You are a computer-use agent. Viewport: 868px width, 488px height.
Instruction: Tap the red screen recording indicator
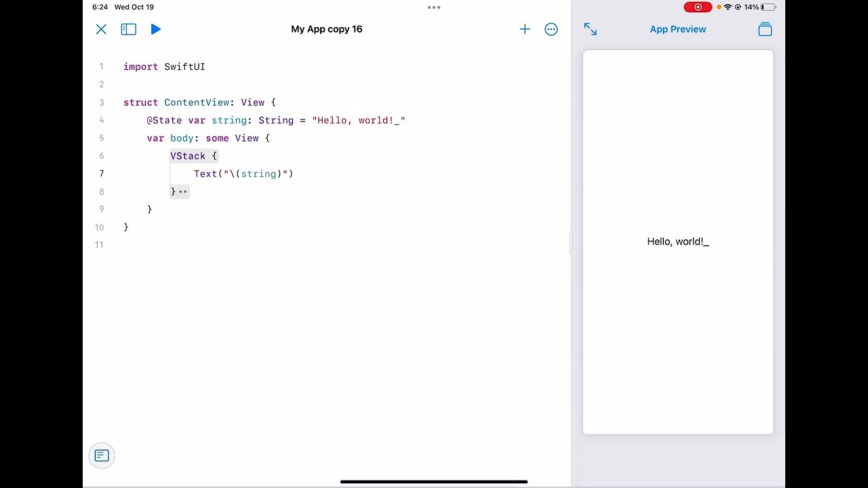698,7
